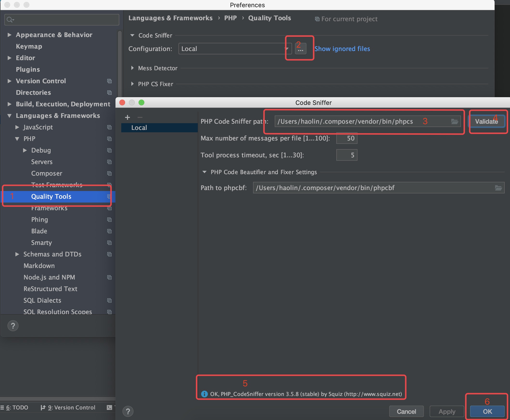
Task: Click the help question mark icon in the Code Sniffer dialog
Action: (128, 411)
